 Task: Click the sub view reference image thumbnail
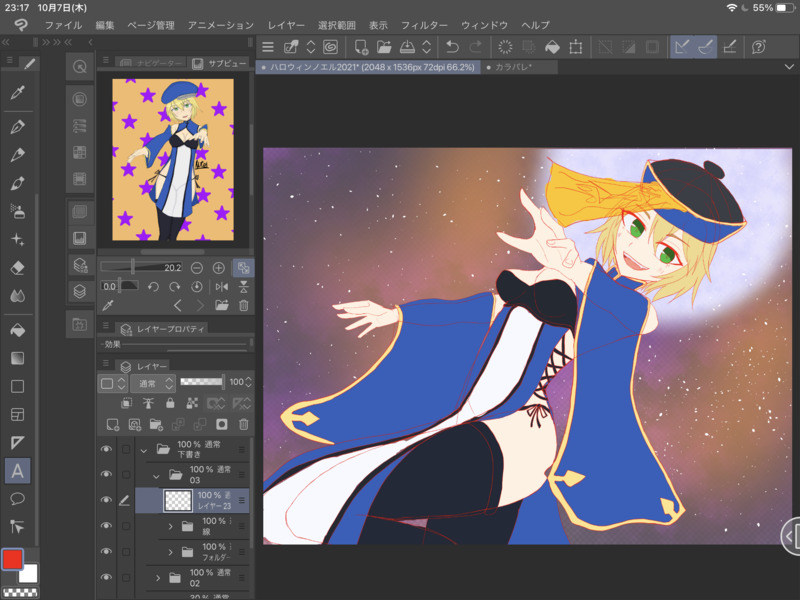click(x=173, y=160)
